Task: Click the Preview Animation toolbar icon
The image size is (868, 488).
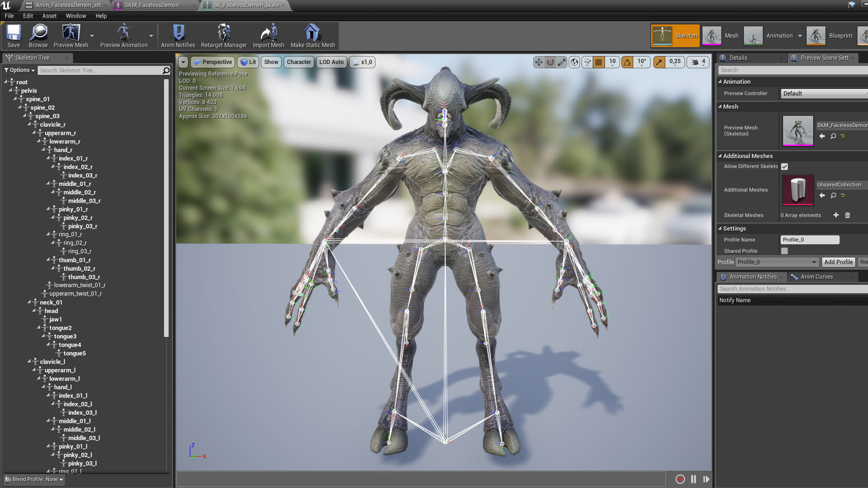Action: pos(124,36)
